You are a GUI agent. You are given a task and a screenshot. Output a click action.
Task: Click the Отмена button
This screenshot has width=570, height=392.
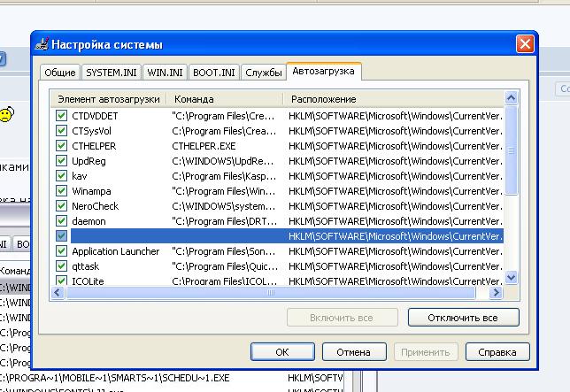coord(353,352)
